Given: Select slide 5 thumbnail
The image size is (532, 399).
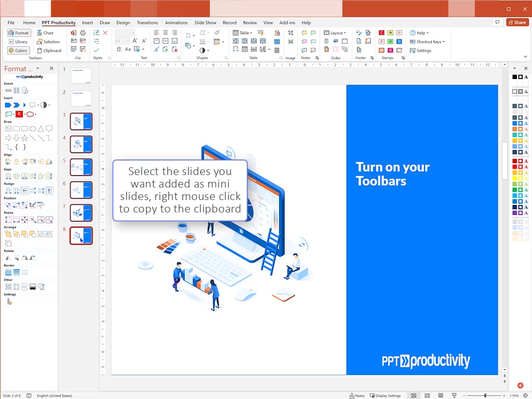Looking at the screenshot, I should tap(81, 167).
